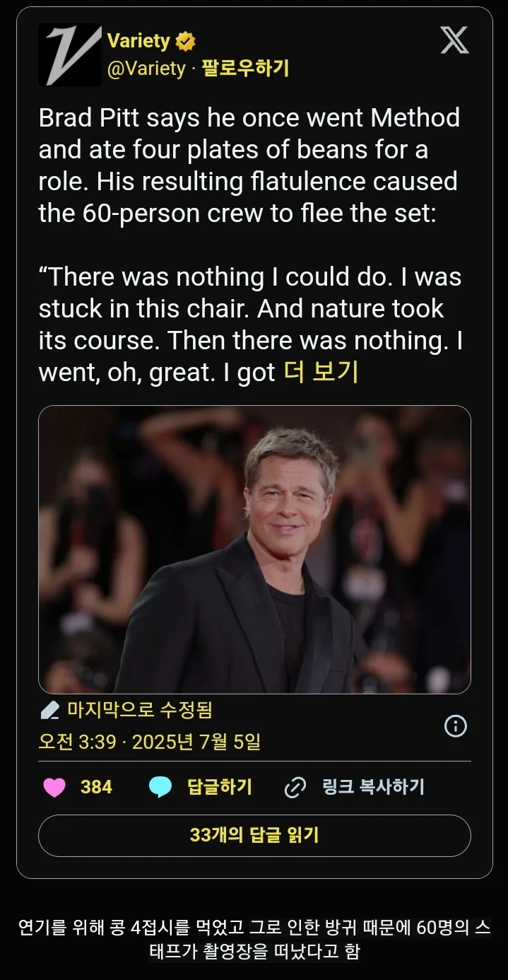508x980 pixels.
Task: Click the gold verified badge next to Variety
Action: (186, 42)
